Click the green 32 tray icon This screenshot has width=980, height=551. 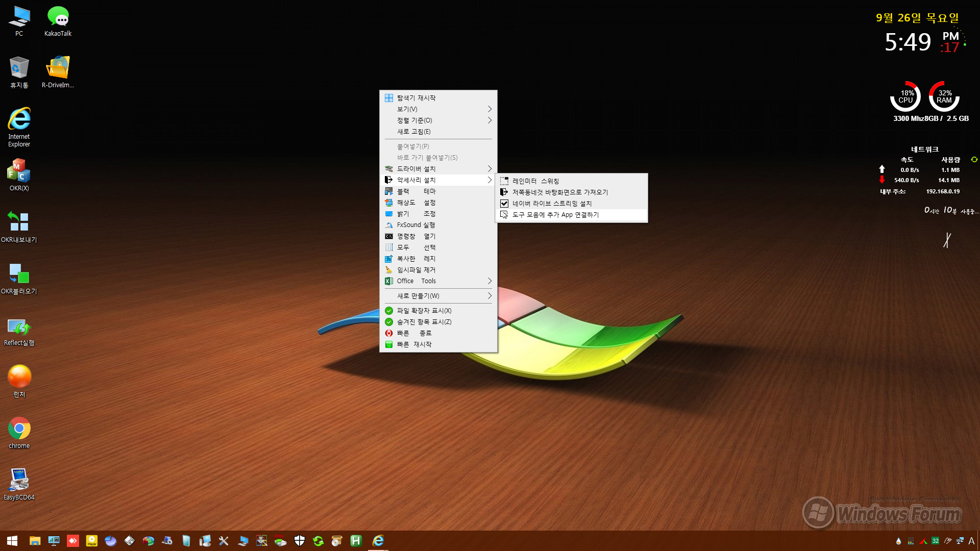point(935,541)
